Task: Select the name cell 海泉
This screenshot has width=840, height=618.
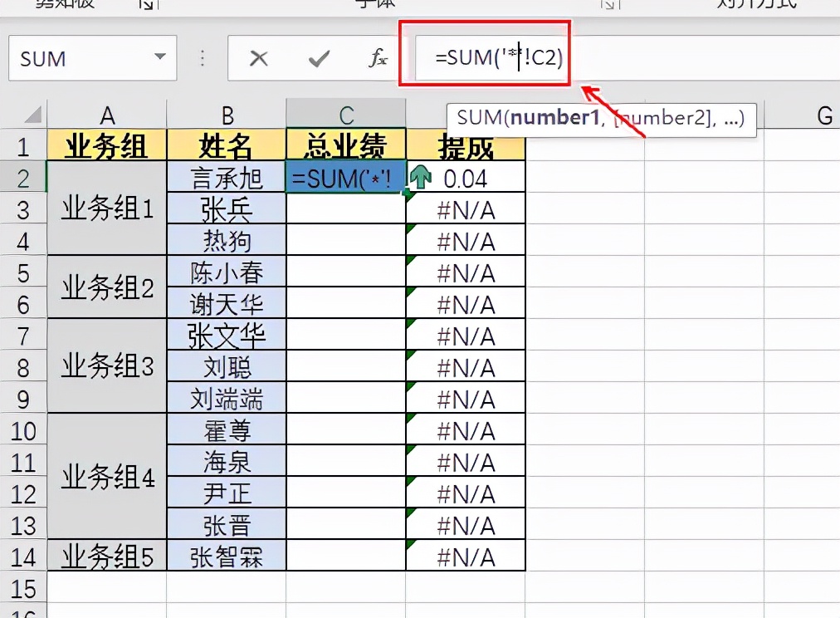Action: pos(227,462)
